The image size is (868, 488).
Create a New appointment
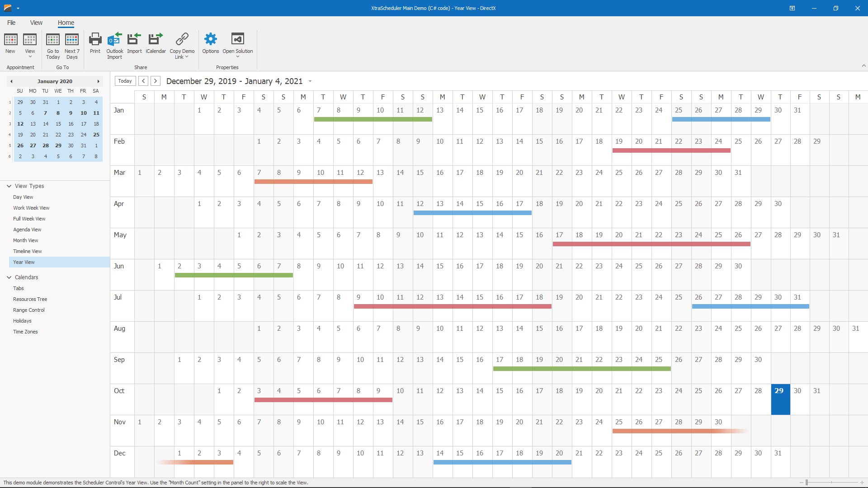10,44
